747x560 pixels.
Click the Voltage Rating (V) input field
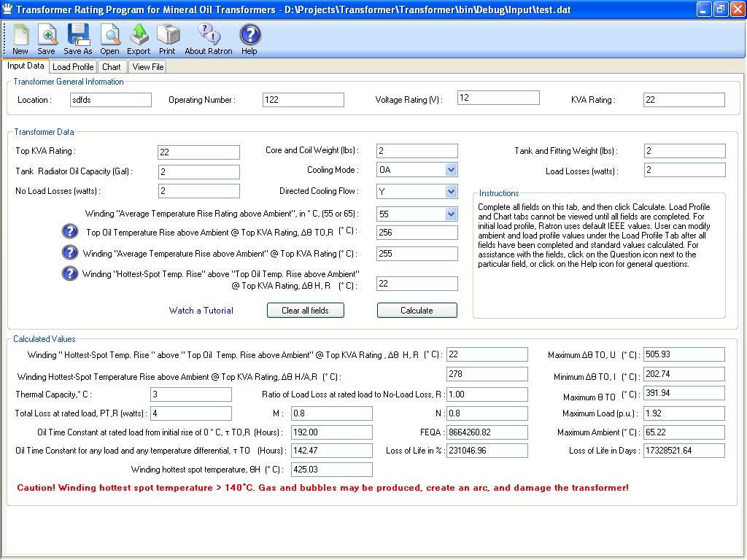(498, 98)
